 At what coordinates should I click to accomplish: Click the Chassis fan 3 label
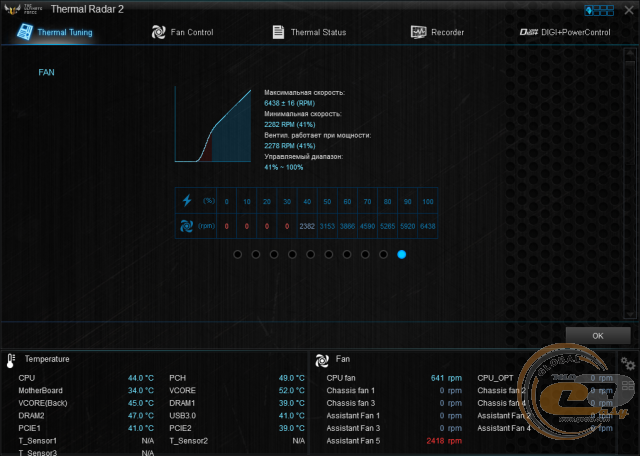click(351, 403)
